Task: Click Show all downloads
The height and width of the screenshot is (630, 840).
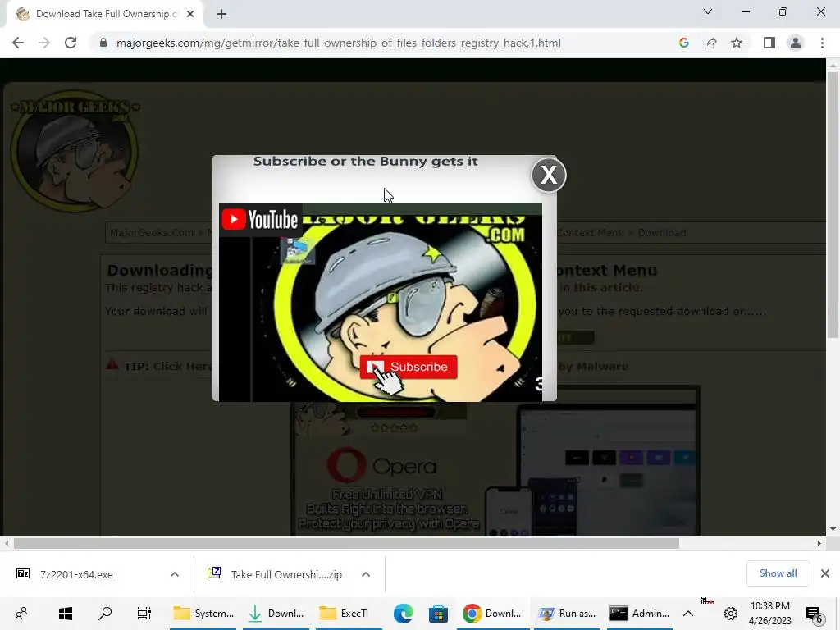Action: (x=778, y=573)
